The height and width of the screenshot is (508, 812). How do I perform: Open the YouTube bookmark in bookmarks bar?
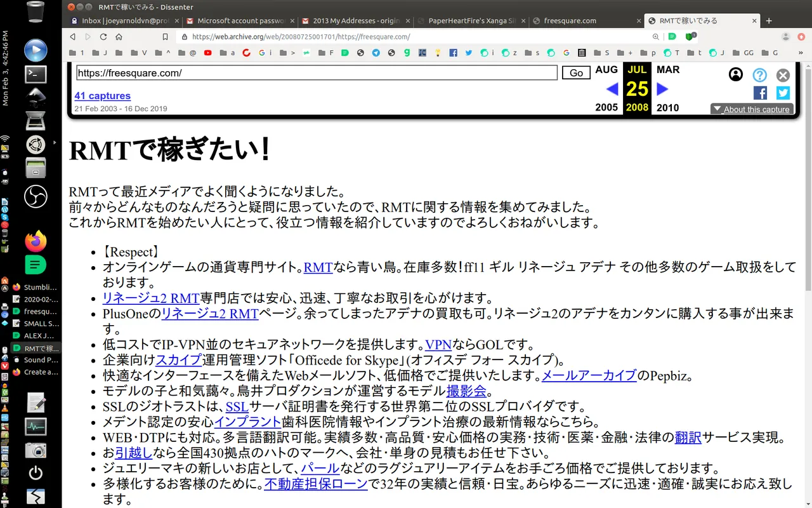pyautogui.click(x=208, y=53)
